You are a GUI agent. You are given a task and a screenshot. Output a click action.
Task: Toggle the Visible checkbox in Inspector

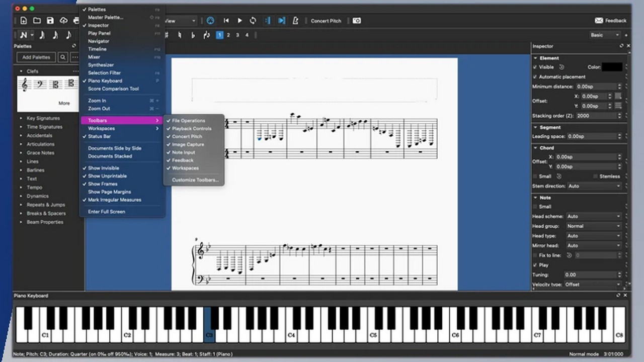(x=535, y=67)
